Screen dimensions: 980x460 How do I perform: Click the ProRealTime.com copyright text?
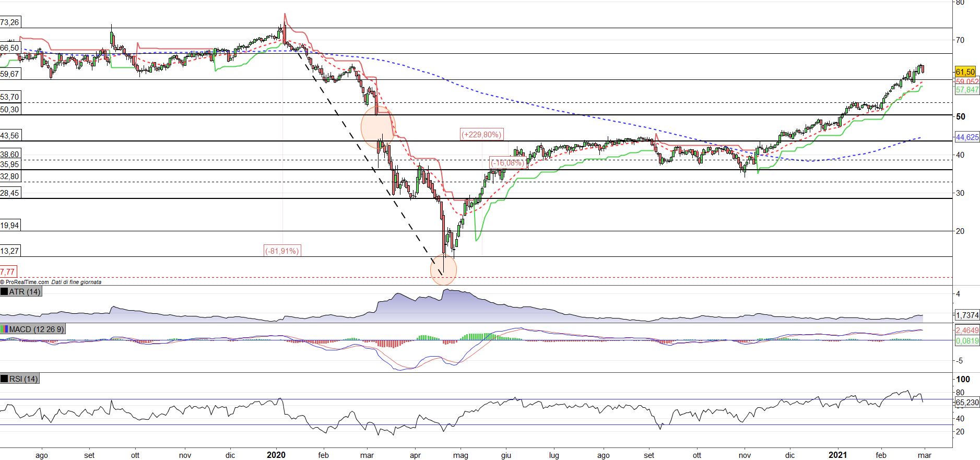(x=25, y=282)
